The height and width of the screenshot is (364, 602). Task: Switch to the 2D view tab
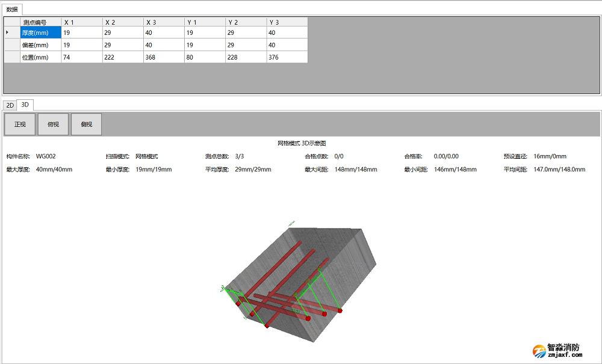point(10,105)
